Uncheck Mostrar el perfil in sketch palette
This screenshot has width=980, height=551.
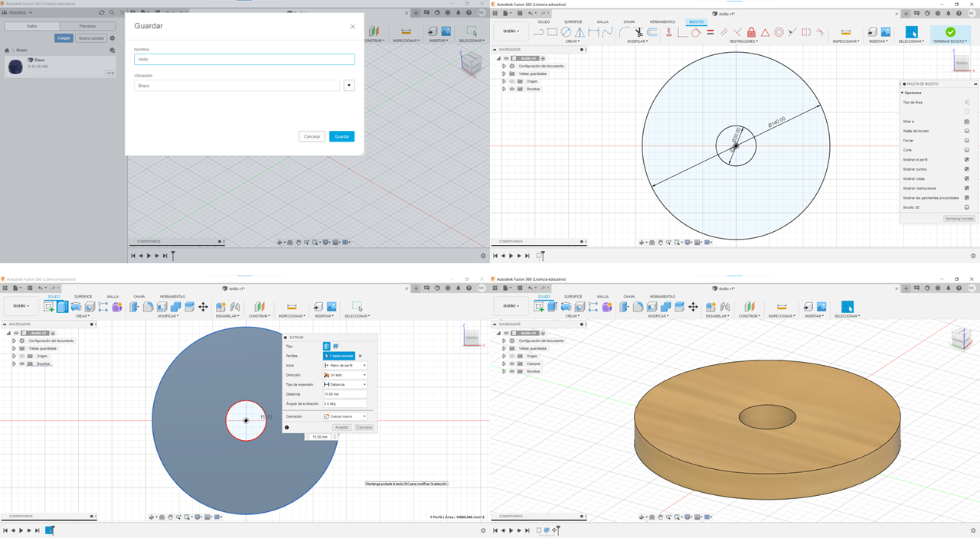click(x=967, y=159)
